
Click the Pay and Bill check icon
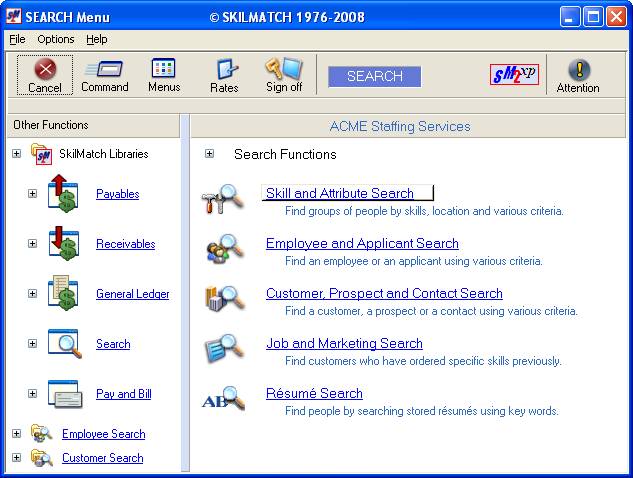(65, 394)
